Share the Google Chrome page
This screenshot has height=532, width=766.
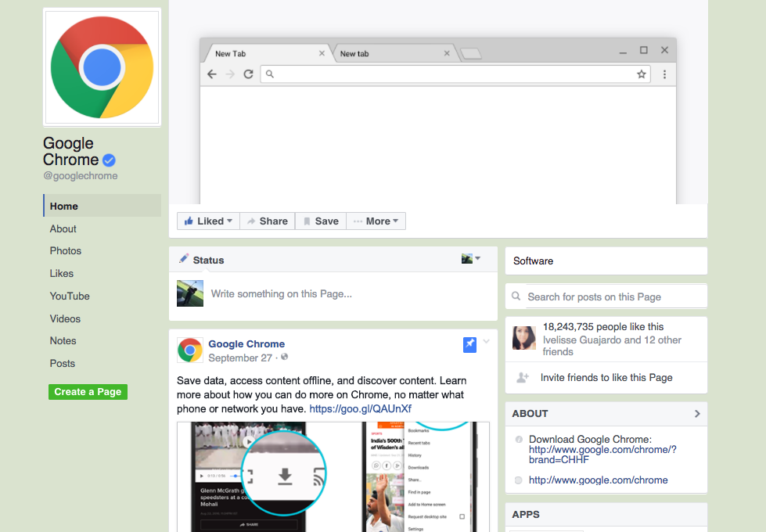pyautogui.click(x=268, y=221)
